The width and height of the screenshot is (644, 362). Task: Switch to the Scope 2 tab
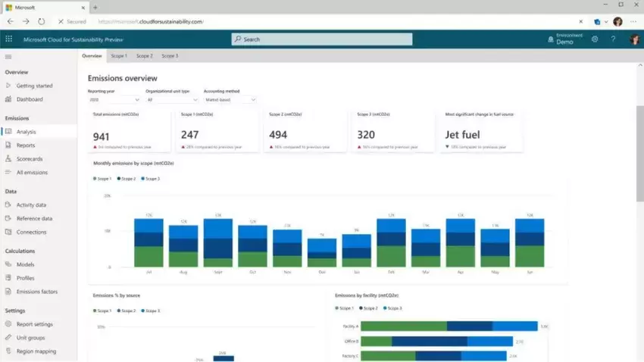point(145,56)
